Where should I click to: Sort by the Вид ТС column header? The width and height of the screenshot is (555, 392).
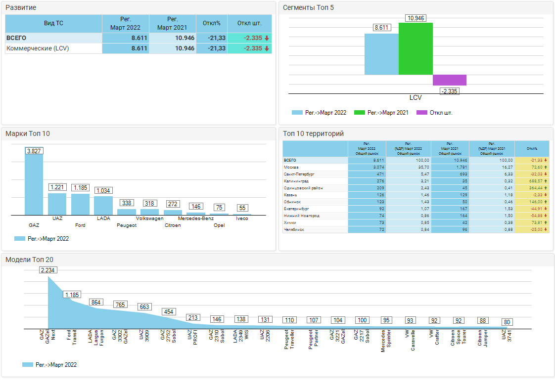click(53, 23)
